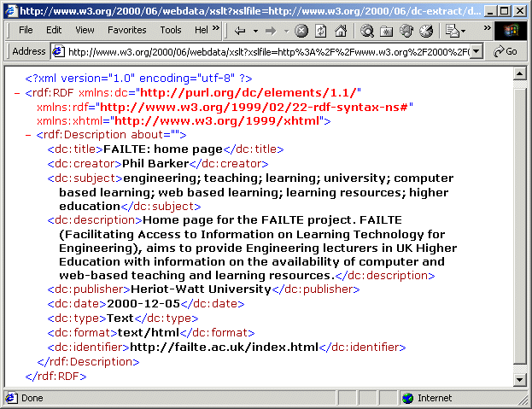Click the 'http://failte.ac.uk/index.html' identifier text
The width and height of the screenshot is (532, 409).
pyautogui.click(x=224, y=348)
